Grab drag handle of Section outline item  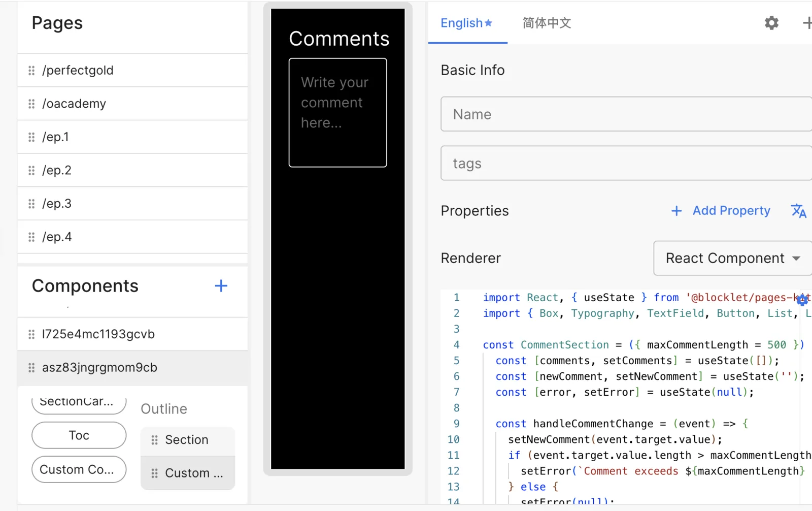[155, 440]
